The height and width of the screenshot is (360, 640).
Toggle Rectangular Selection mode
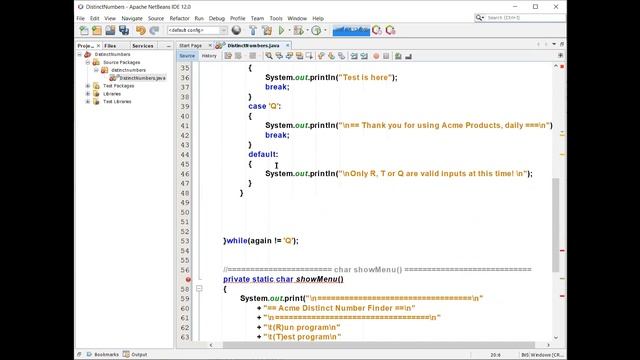tap(310, 56)
